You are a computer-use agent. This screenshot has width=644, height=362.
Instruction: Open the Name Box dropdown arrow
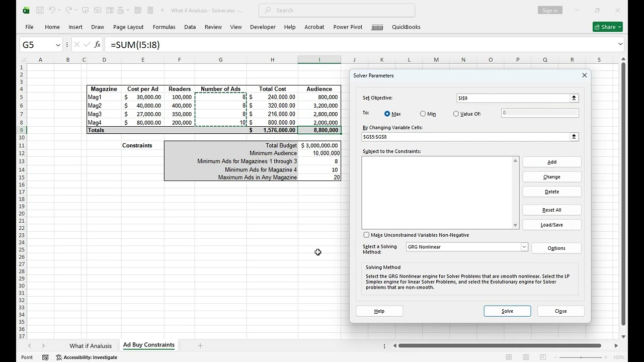click(x=58, y=45)
